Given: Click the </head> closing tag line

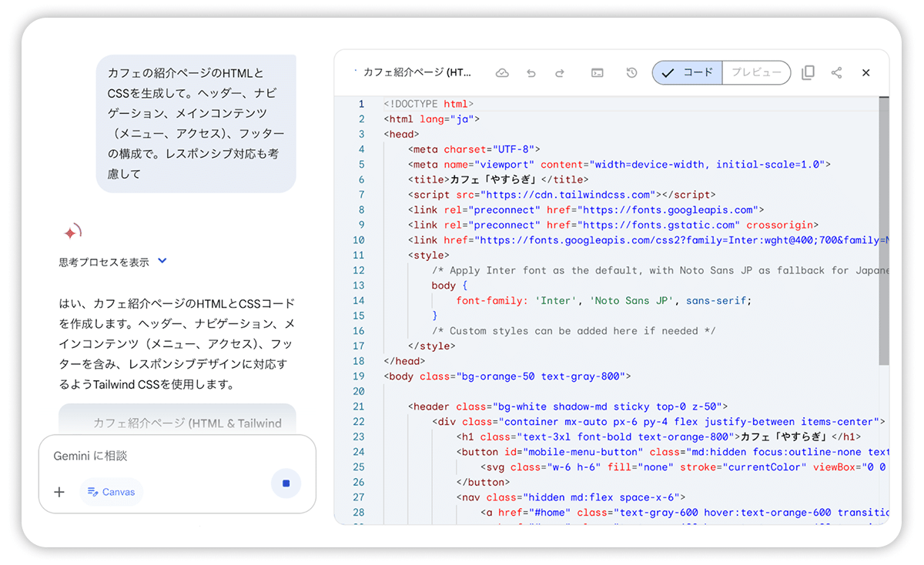Looking at the screenshot, I should point(404,361).
